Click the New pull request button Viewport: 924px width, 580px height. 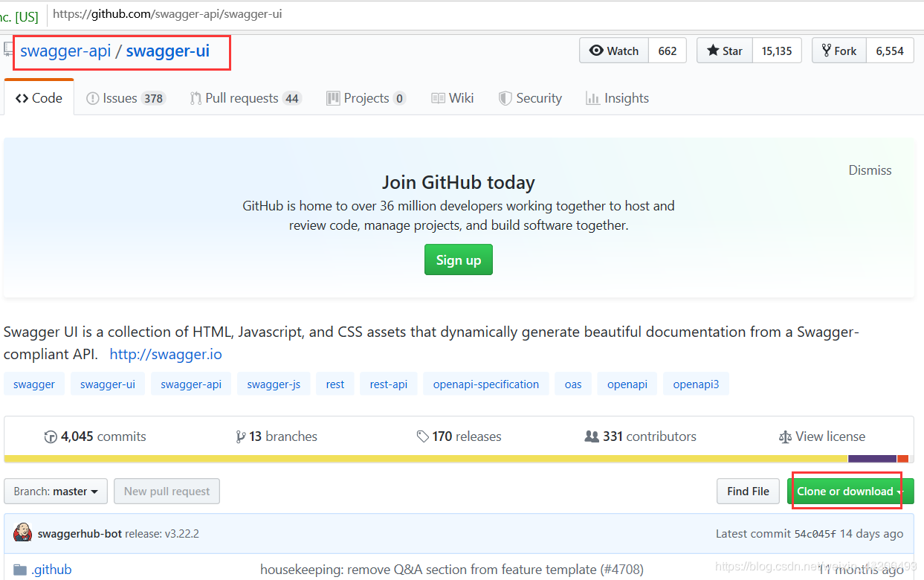(x=167, y=492)
